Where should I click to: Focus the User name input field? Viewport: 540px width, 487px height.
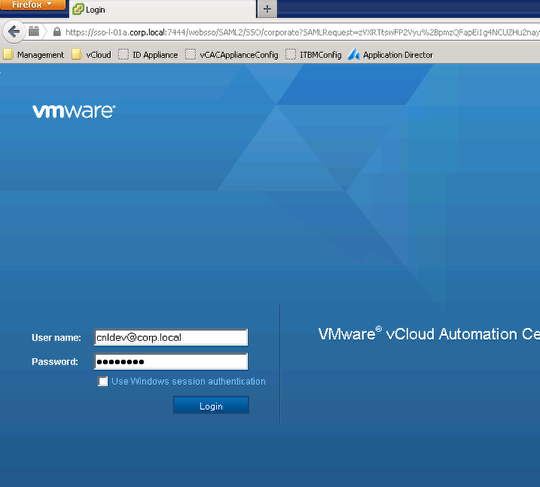click(171, 338)
